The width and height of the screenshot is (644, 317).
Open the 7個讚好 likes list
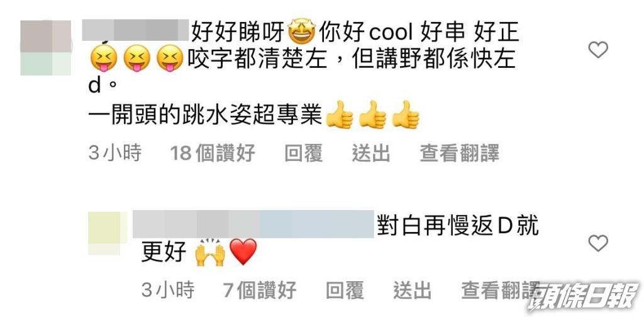[x=260, y=291]
